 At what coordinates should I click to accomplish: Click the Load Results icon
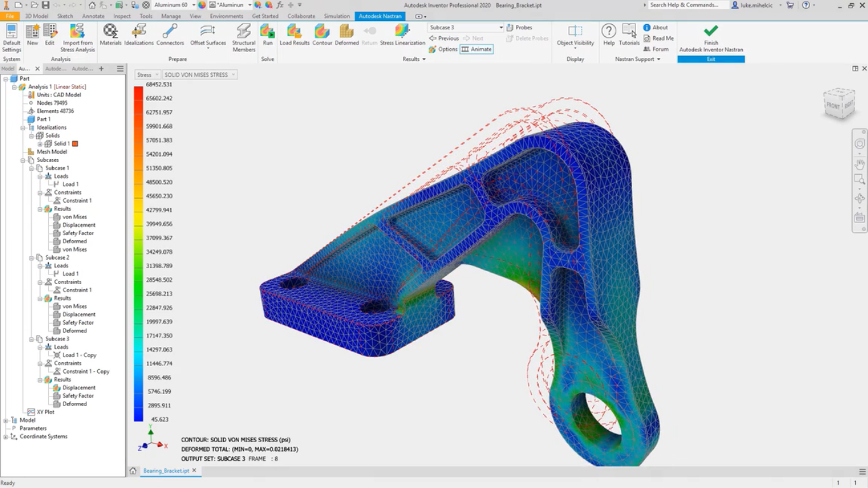click(x=294, y=35)
